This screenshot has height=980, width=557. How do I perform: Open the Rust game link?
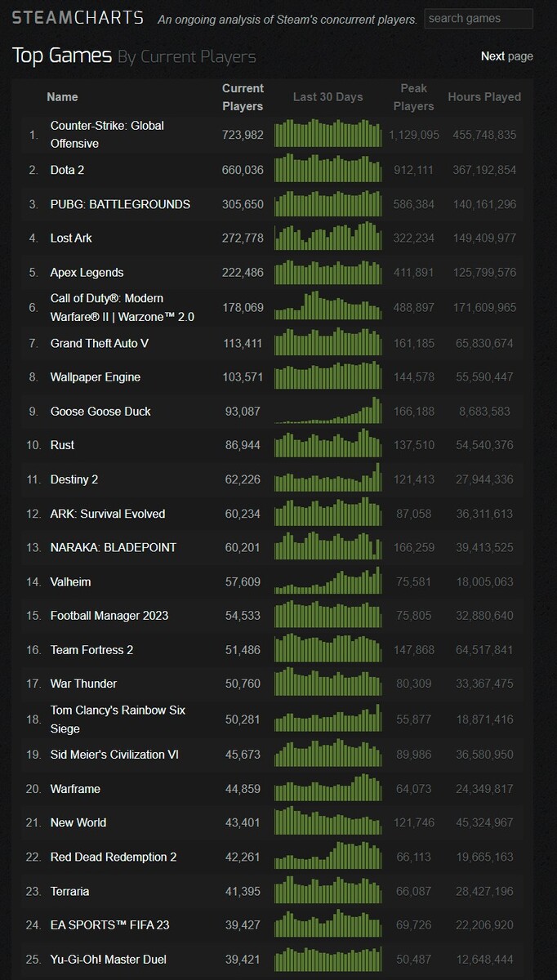[x=62, y=445]
